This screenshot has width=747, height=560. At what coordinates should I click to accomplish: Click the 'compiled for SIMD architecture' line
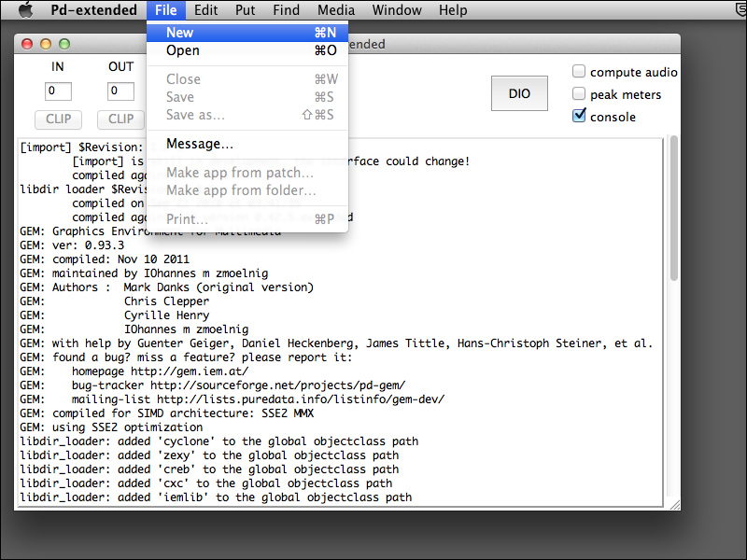167,413
